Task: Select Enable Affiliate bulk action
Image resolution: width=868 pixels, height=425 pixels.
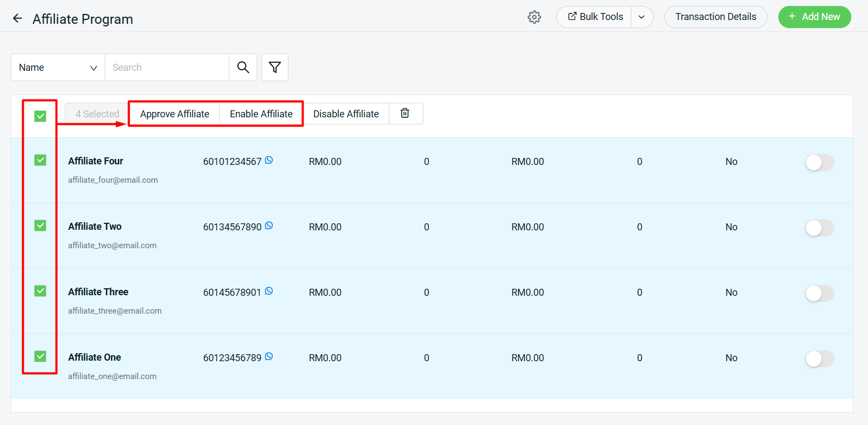Action: coord(261,114)
